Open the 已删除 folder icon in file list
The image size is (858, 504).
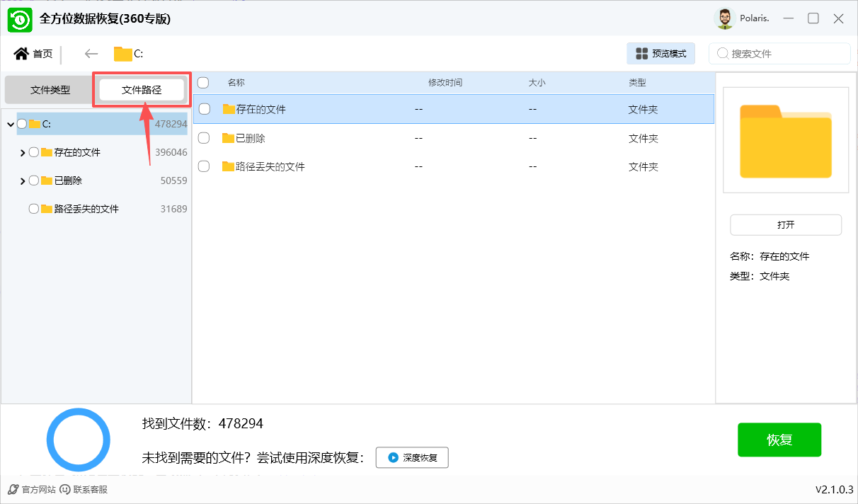coord(228,138)
